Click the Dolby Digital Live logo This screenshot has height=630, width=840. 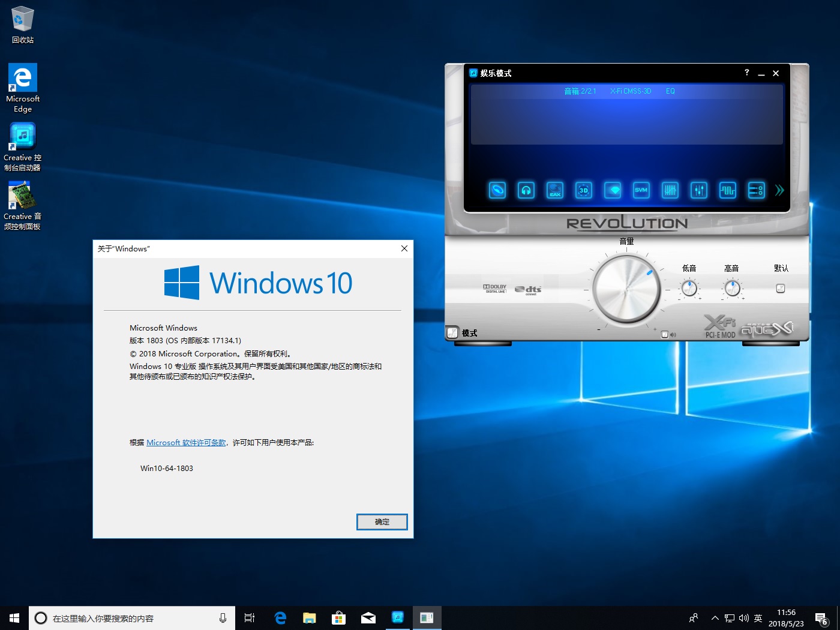[495, 289]
